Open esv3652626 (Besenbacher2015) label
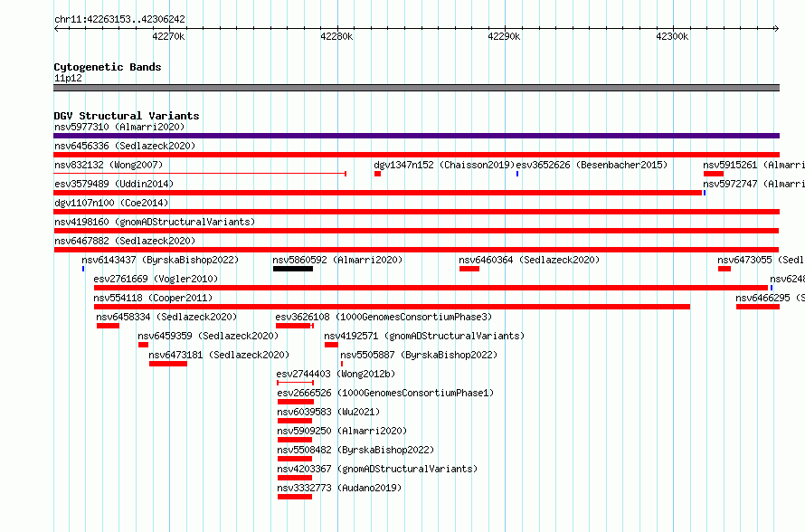This screenshot has width=805, height=532. (592, 165)
